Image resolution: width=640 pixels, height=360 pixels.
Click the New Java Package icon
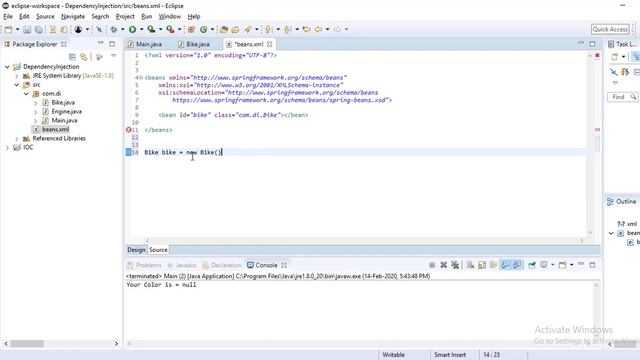pyautogui.click(x=191, y=29)
